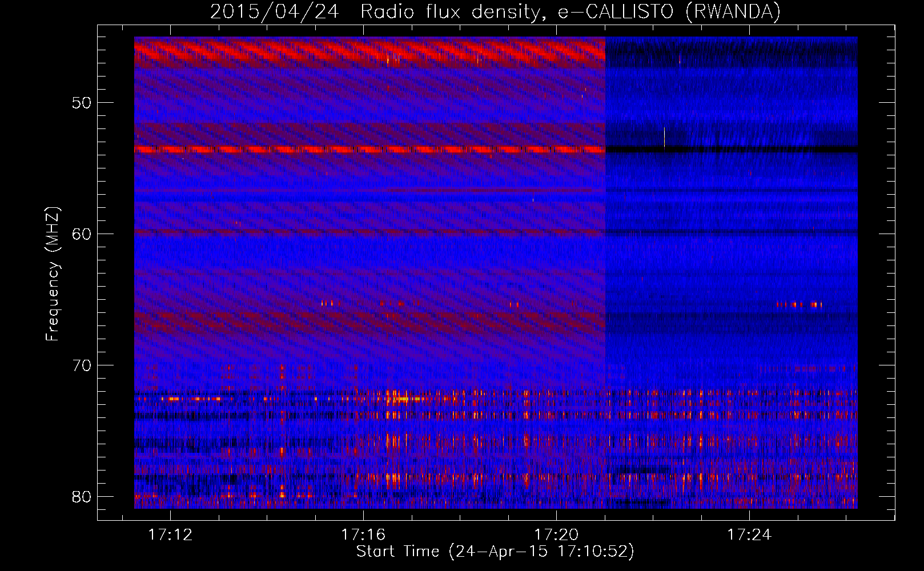This screenshot has height=571, width=924.
Task: Click the time tick label "17:24"
Action: [749, 535]
